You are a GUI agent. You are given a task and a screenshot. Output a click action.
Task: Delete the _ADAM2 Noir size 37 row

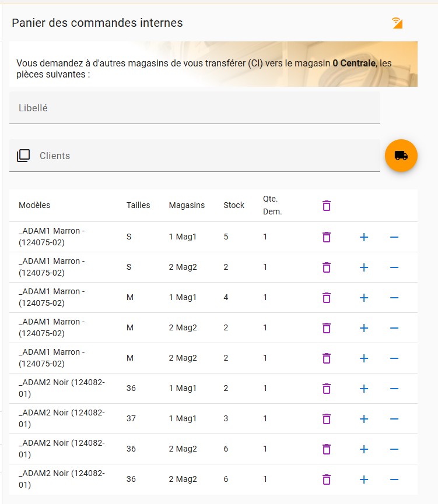327,418
